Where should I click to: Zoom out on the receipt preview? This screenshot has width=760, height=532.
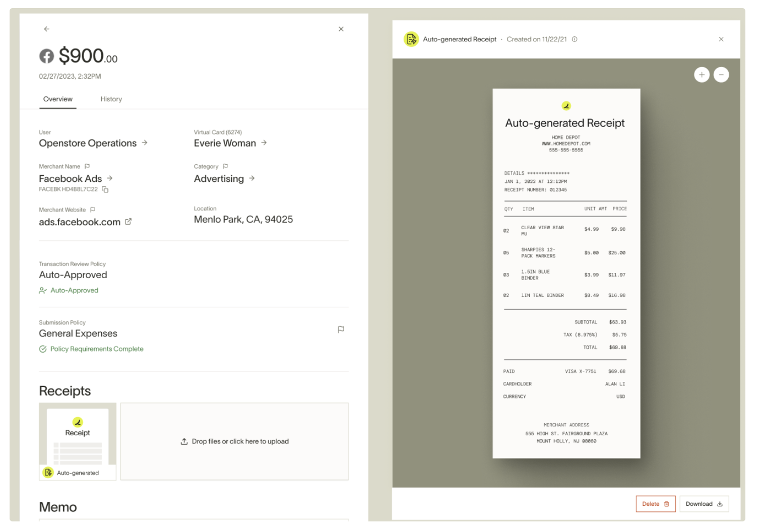[721, 75]
